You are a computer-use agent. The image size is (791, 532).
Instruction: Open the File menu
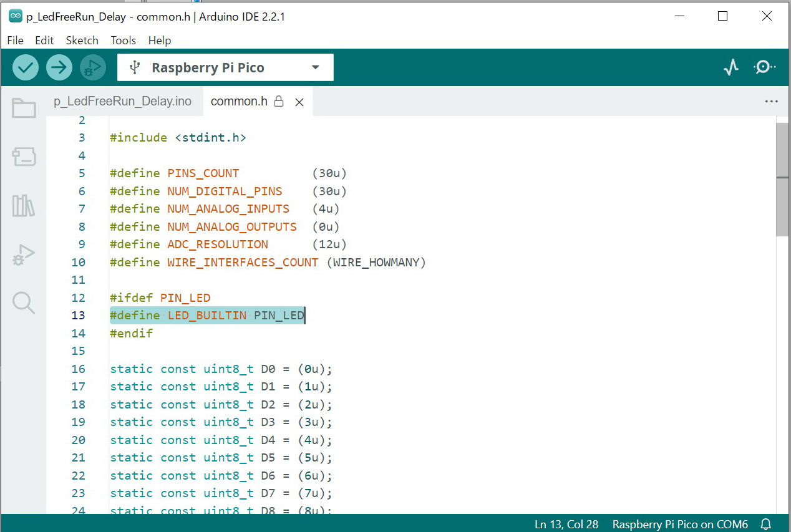[15, 41]
